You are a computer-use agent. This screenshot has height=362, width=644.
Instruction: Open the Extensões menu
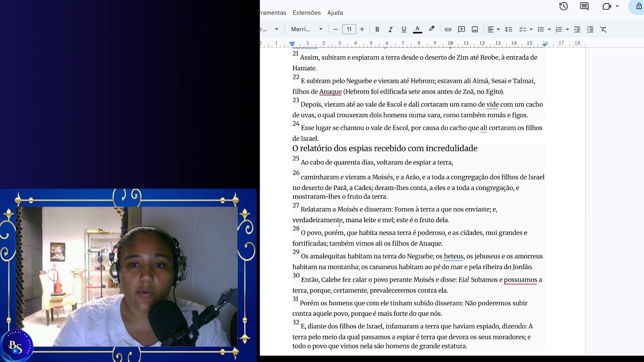point(306,13)
